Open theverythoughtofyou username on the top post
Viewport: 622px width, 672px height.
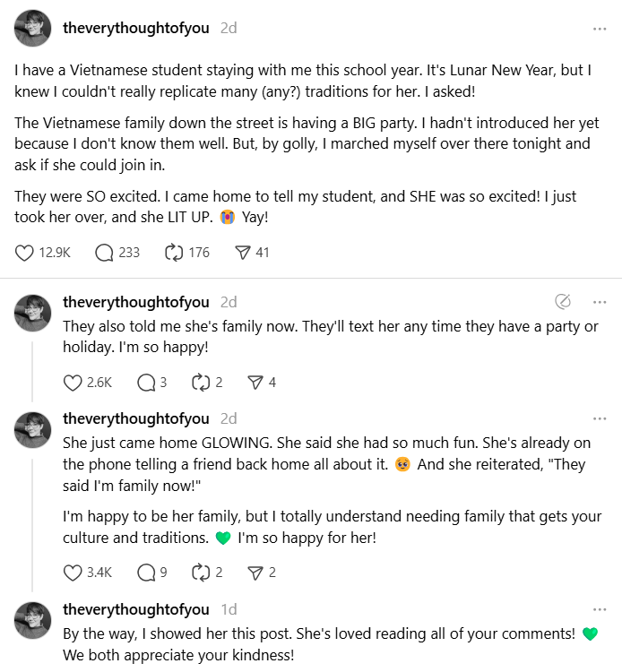[x=135, y=28]
